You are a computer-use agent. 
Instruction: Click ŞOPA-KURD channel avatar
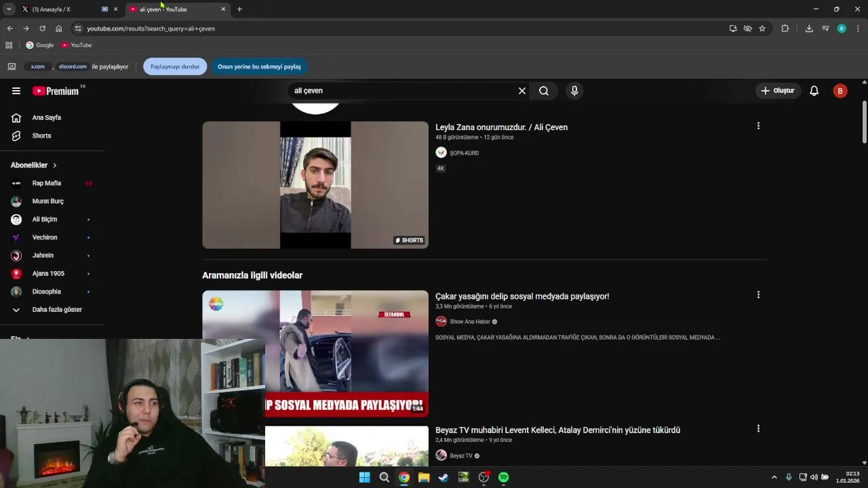(x=441, y=152)
